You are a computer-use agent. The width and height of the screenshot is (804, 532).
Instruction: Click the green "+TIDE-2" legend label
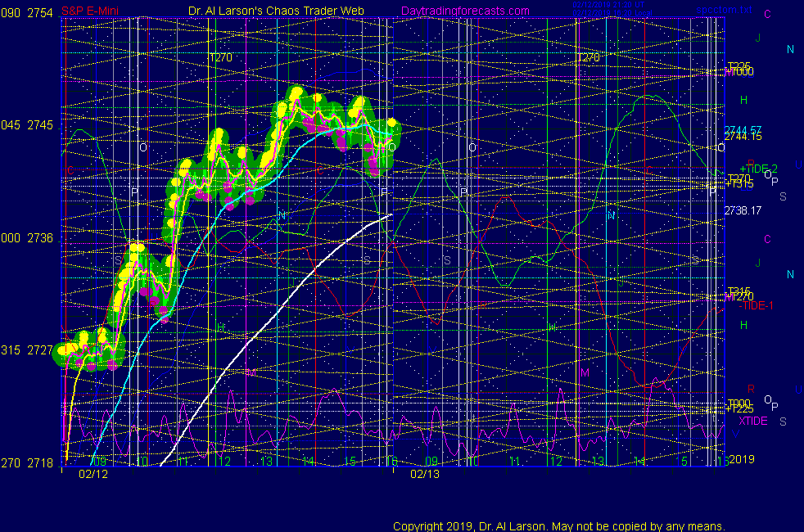pyautogui.click(x=758, y=169)
